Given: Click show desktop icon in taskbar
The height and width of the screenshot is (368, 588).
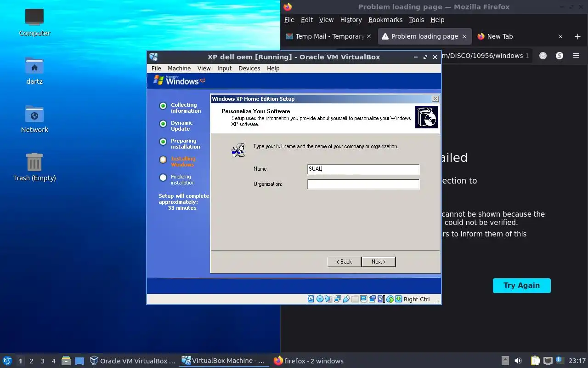Looking at the screenshot, I should [x=79, y=361].
